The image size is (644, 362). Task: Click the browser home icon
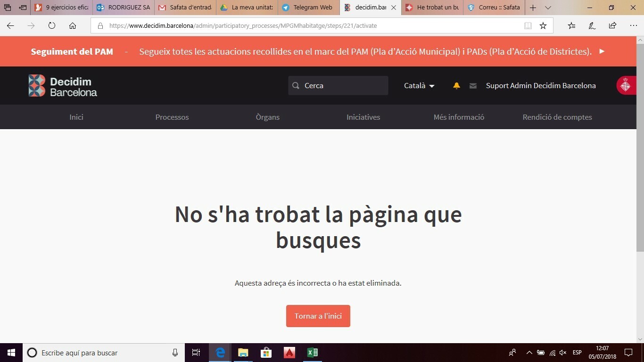click(73, 26)
